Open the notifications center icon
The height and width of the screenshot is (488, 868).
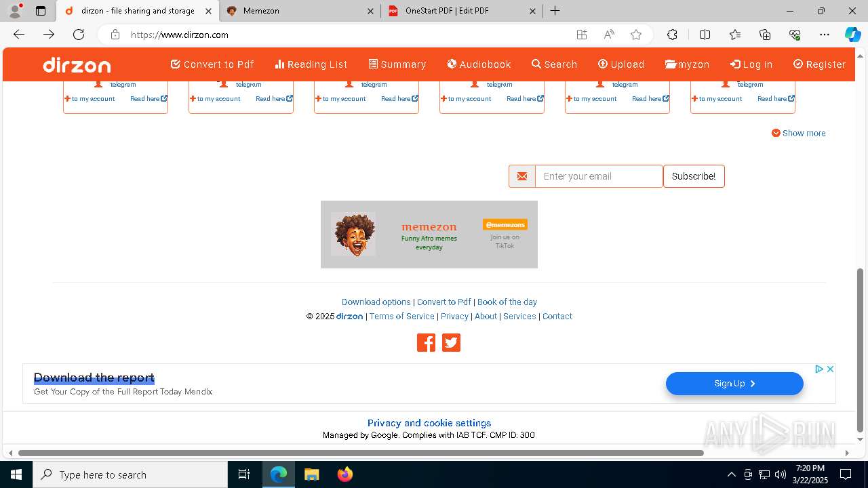(x=846, y=474)
